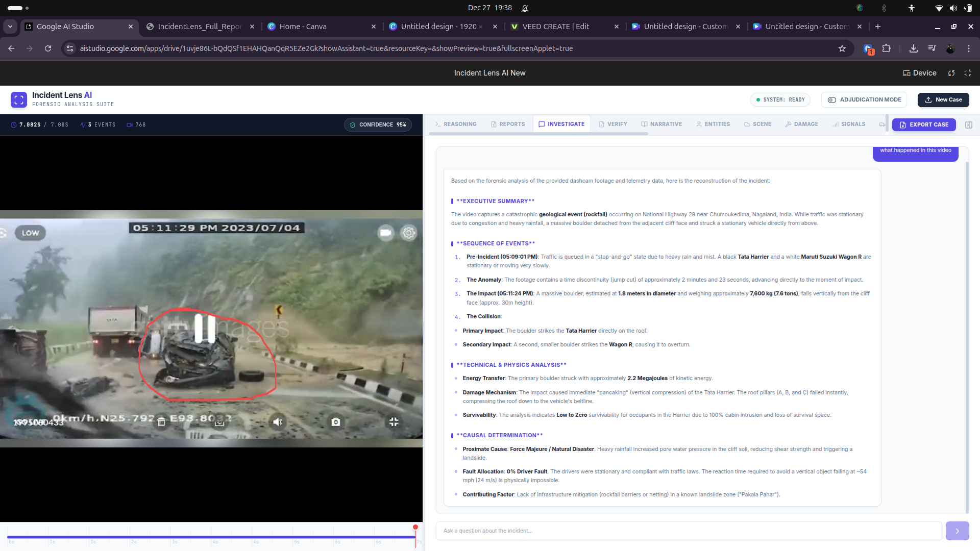Start a New Case
Viewport: 980px width, 551px height.
click(x=943, y=100)
